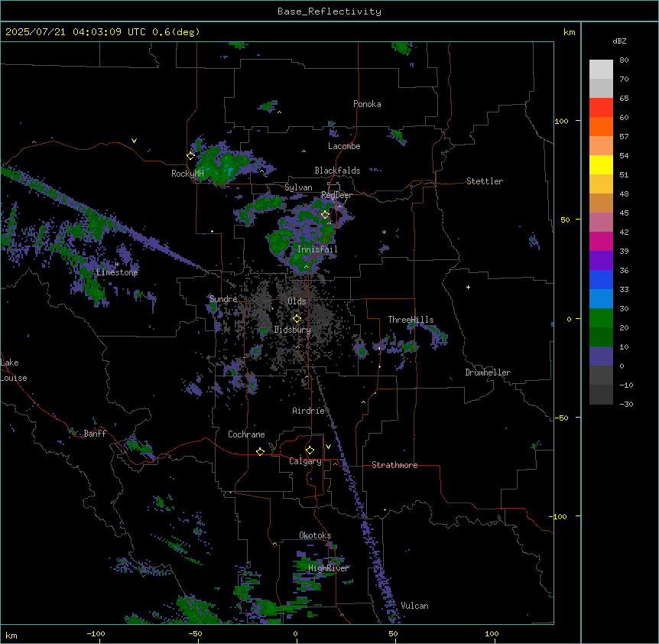Click the Lake Louise label
The height and width of the screenshot is (644, 659).
coord(14,370)
